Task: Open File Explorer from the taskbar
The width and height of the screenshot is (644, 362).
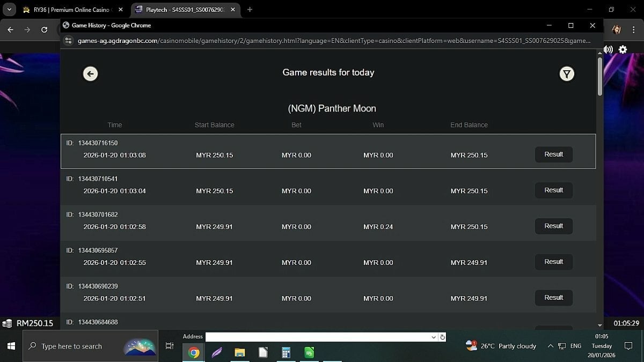Action: pos(239,352)
